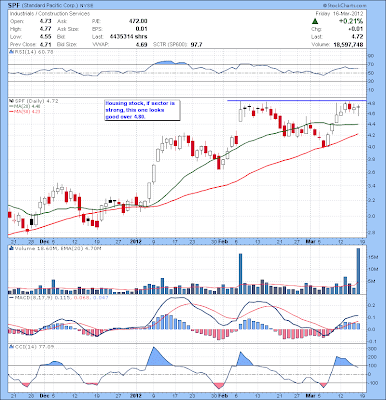
Task: Click the RSI(14) legend marker icon
Action: tap(10, 52)
